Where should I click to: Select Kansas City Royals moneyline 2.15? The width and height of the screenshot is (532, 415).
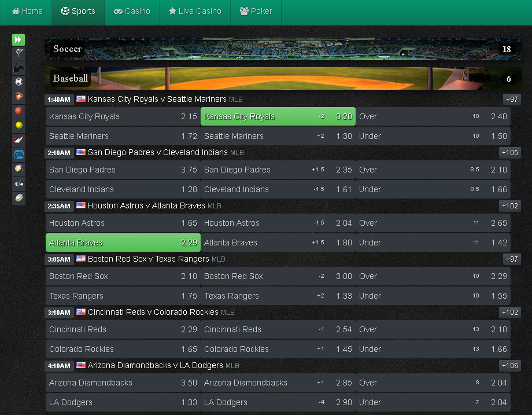click(123, 116)
